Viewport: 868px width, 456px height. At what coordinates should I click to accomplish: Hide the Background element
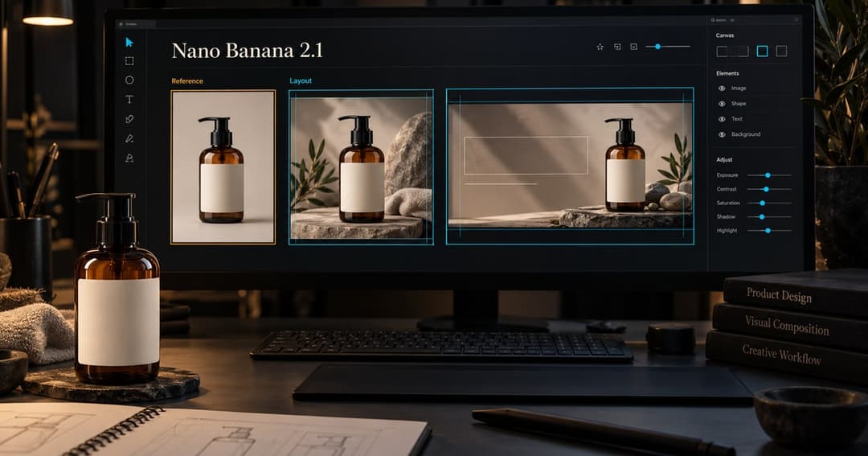pyautogui.click(x=722, y=134)
